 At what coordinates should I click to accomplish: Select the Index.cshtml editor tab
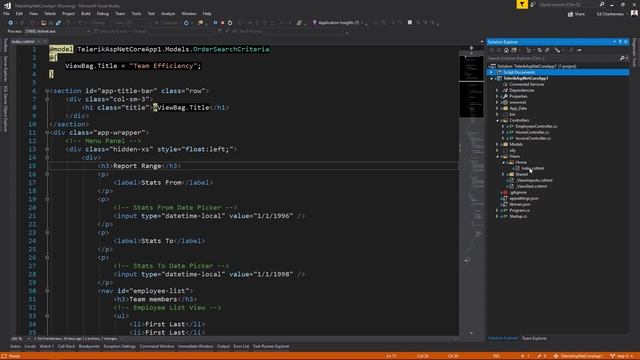[23, 42]
